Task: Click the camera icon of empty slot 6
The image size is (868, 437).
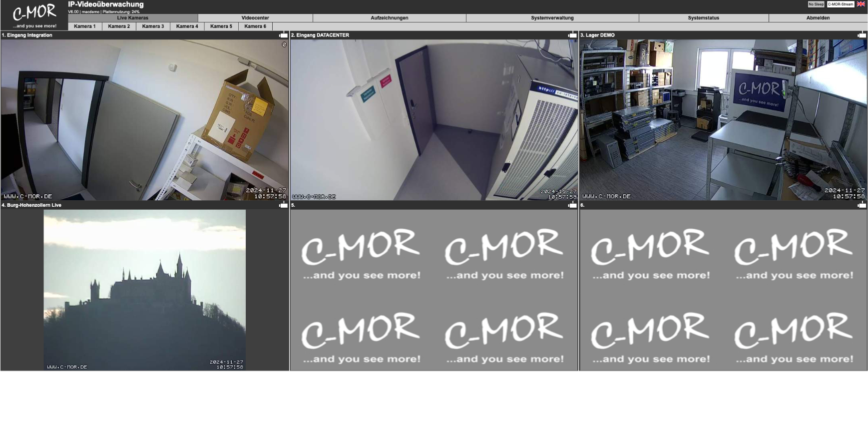Action: point(862,205)
